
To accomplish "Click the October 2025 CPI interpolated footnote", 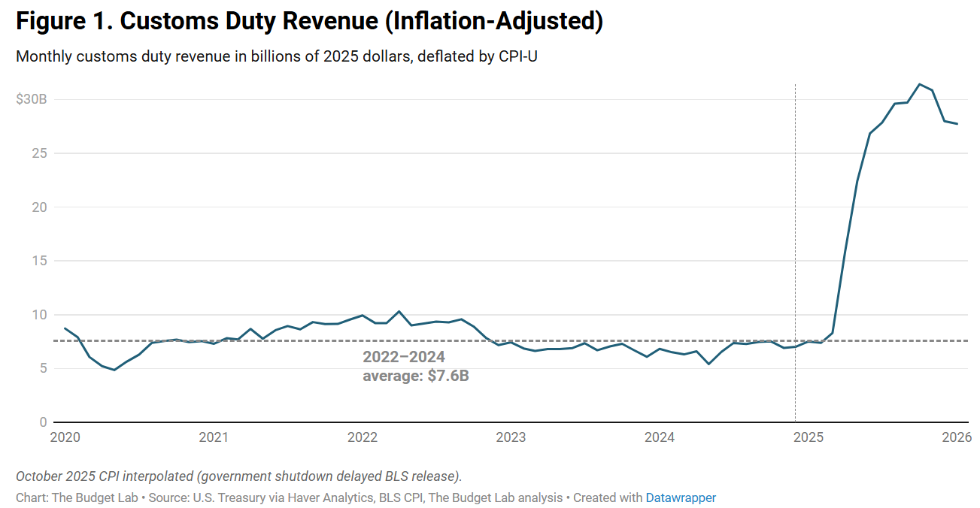I will [x=238, y=476].
